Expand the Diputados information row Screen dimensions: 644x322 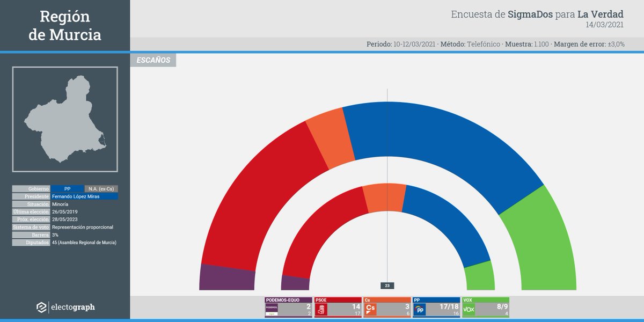31,243
